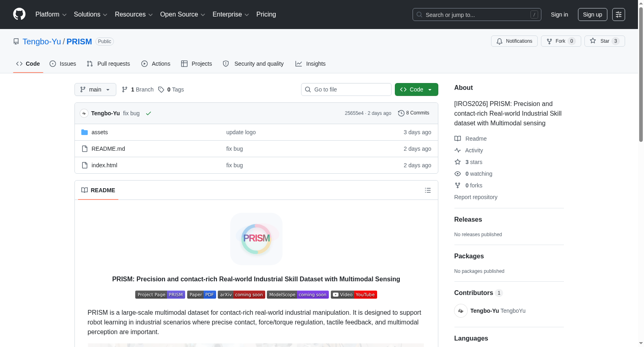Switch to the Code tab

28,64
